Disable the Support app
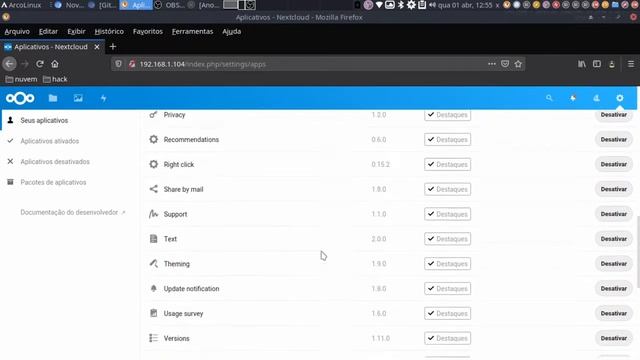Image resolution: width=640 pixels, height=360 pixels. tap(613, 214)
